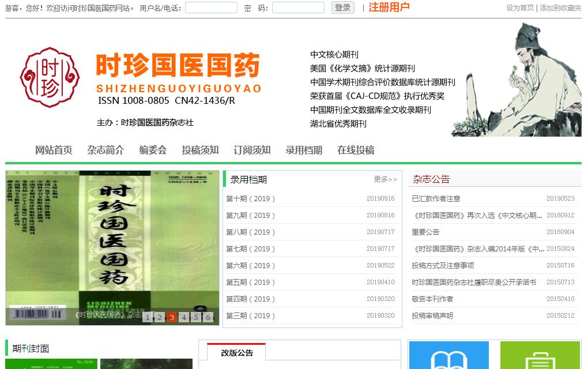This screenshot has width=588, height=369.
Task: Expand 录用档期 list via 更多>> link
Action: [385, 179]
